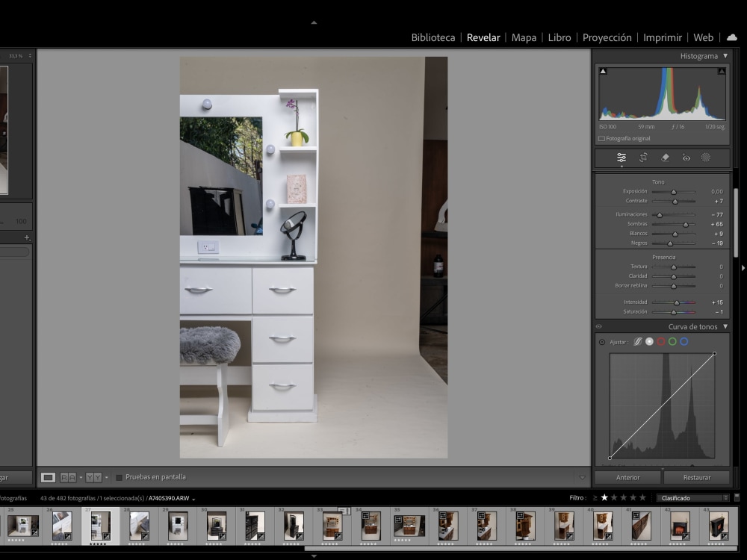Select filmstrip thumbnail number 25
This screenshot has height=560, width=747.
click(22, 525)
